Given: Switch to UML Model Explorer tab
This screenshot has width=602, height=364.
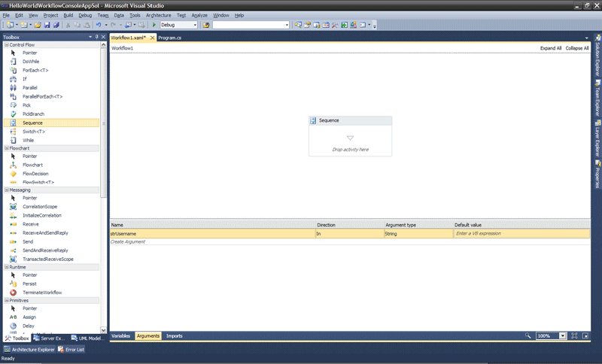Looking at the screenshot, I should 87,338.
